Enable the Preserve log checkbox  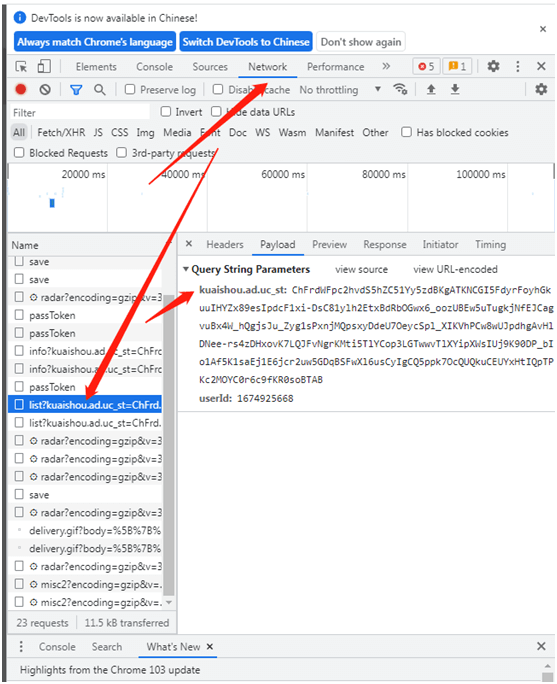click(130, 89)
